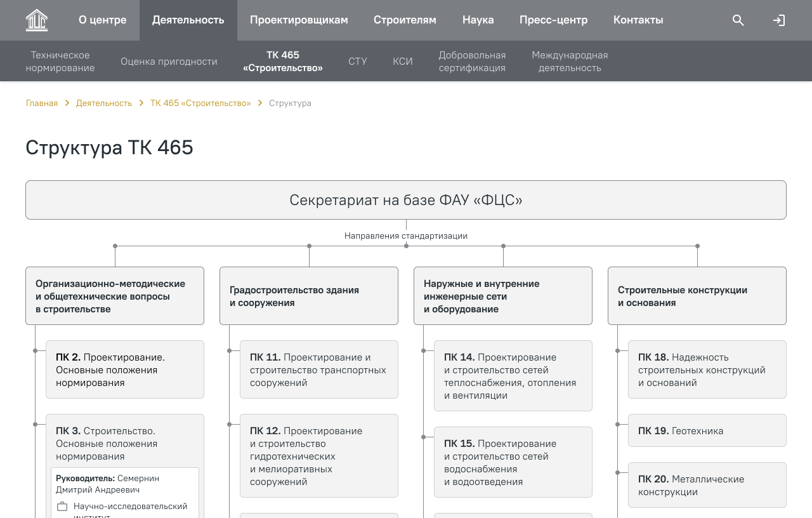Click the «ТК 465 «Строительство»» breadcrumb link

coord(200,103)
